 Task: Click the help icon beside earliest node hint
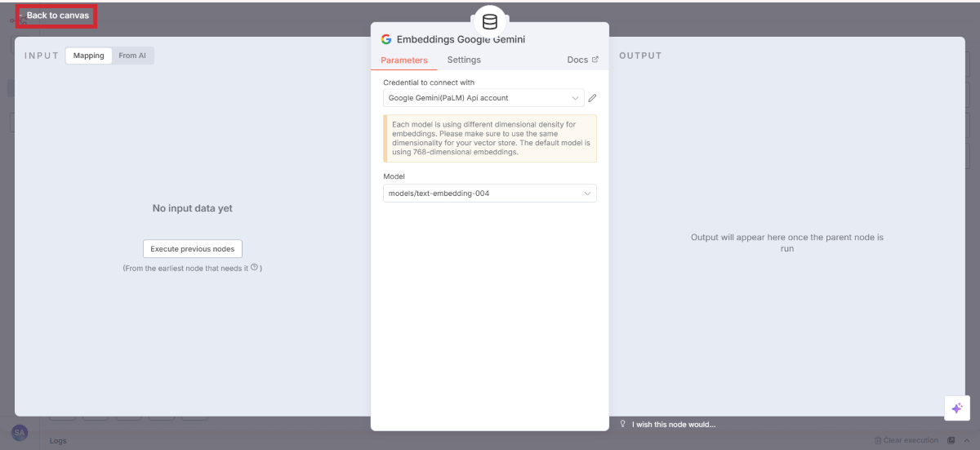click(254, 267)
